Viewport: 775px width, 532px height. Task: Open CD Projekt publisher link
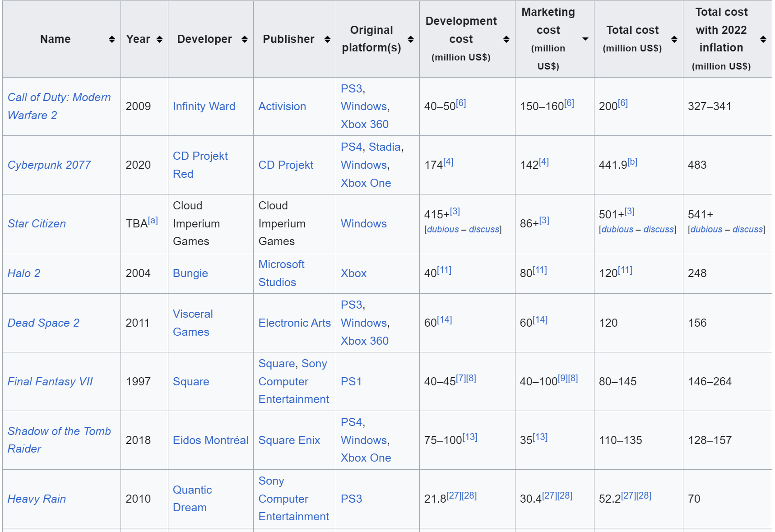(x=286, y=165)
